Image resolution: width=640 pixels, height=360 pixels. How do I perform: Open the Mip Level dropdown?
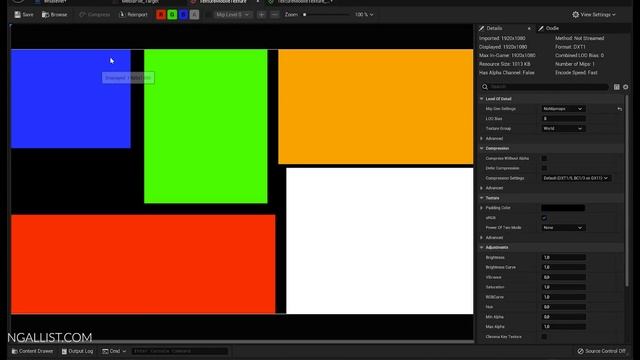tap(232, 15)
